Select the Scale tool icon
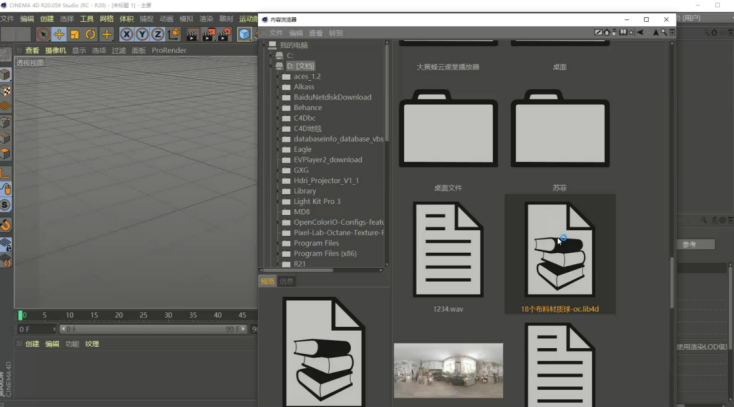 tap(75, 34)
